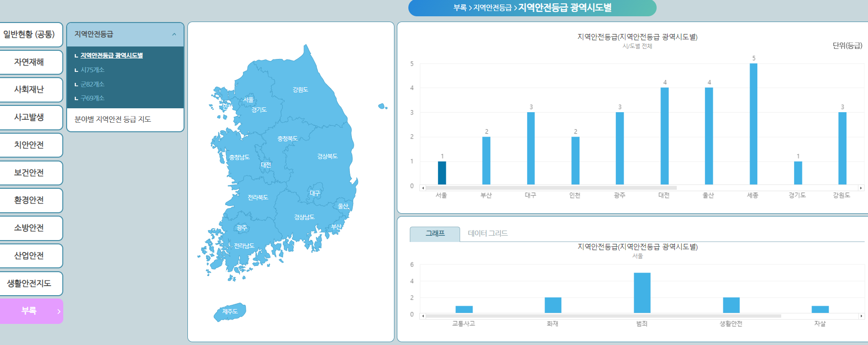Click right arrow of top chart scrollbar
The width and height of the screenshot is (868, 345).
861,188
